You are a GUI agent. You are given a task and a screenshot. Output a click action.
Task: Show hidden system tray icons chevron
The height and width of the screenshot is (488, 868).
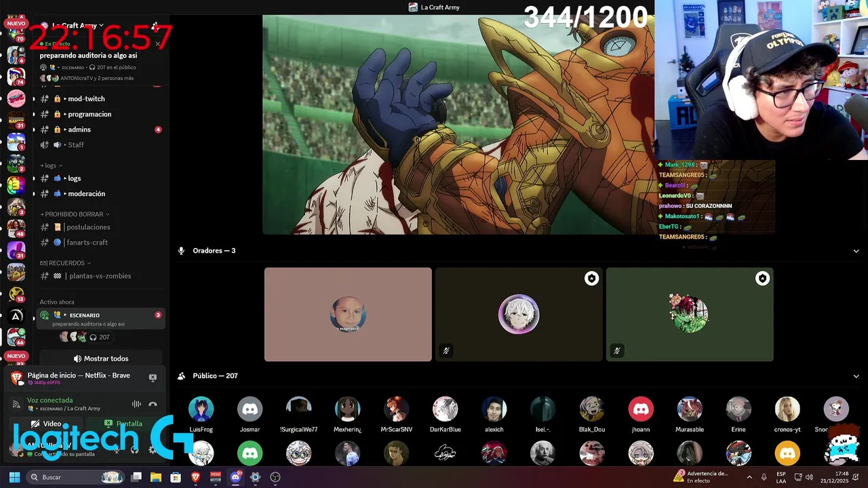[x=751, y=477]
